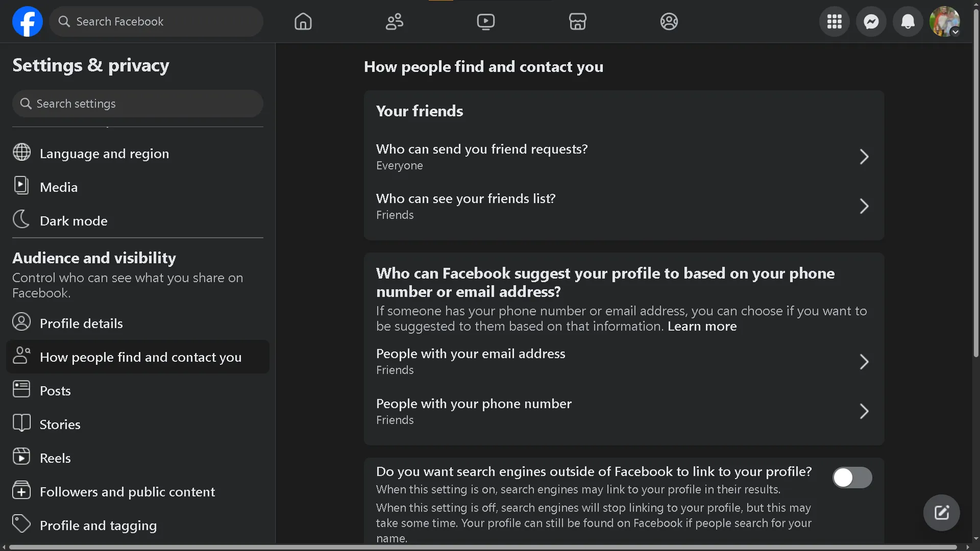This screenshot has height=551, width=980.
Task: Click the floating edit pencil button
Action: coord(941,512)
